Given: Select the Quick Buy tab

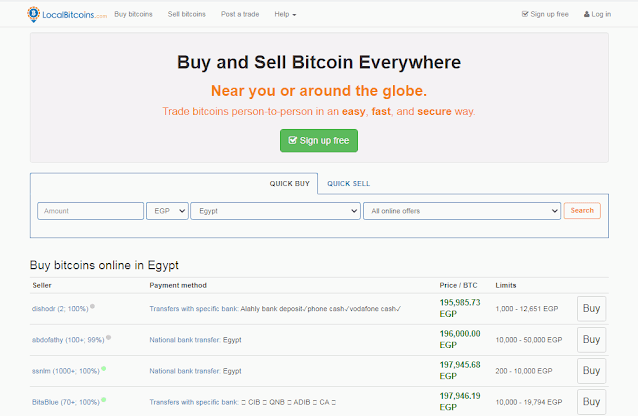Looking at the screenshot, I should [290, 184].
